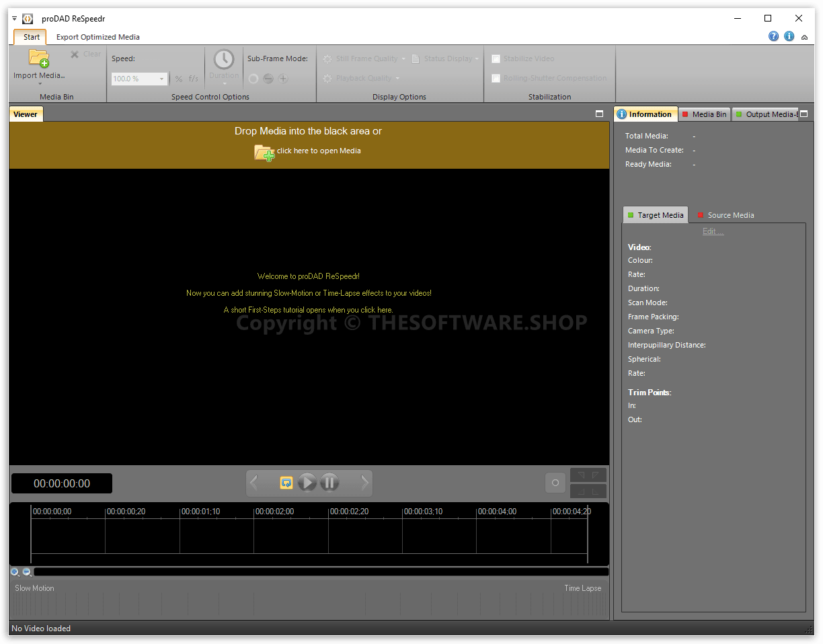Select the plus Sub-Frame Mode option
823x644 pixels.
click(x=283, y=79)
